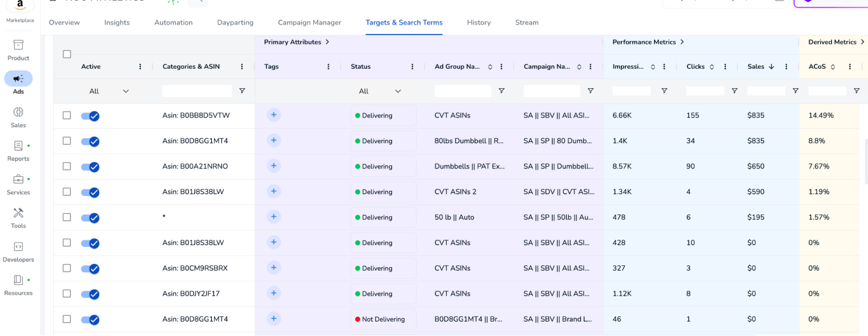The width and height of the screenshot is (868, 336).
Task: Add tag to 50 lb || Auto row
Action: tap(274, 216)
